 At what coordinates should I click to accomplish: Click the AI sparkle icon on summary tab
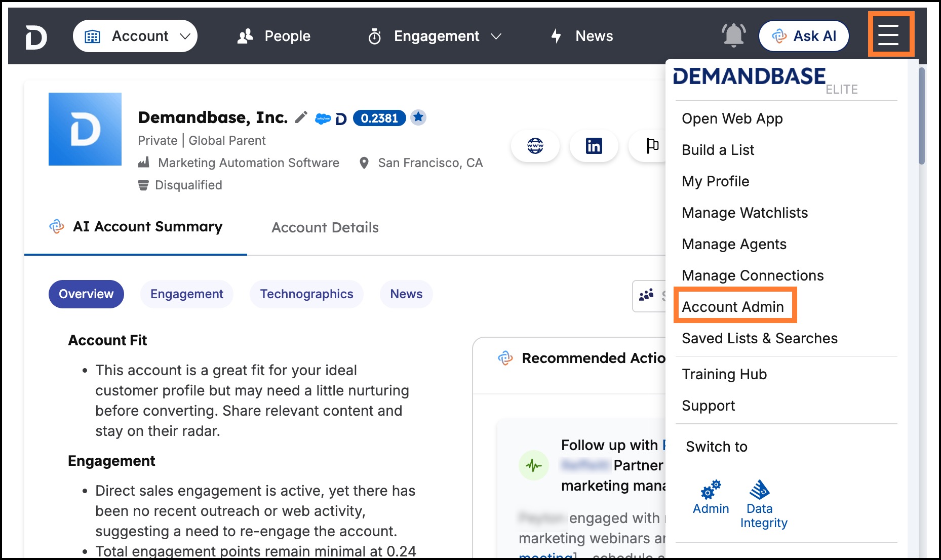(57, 226)
